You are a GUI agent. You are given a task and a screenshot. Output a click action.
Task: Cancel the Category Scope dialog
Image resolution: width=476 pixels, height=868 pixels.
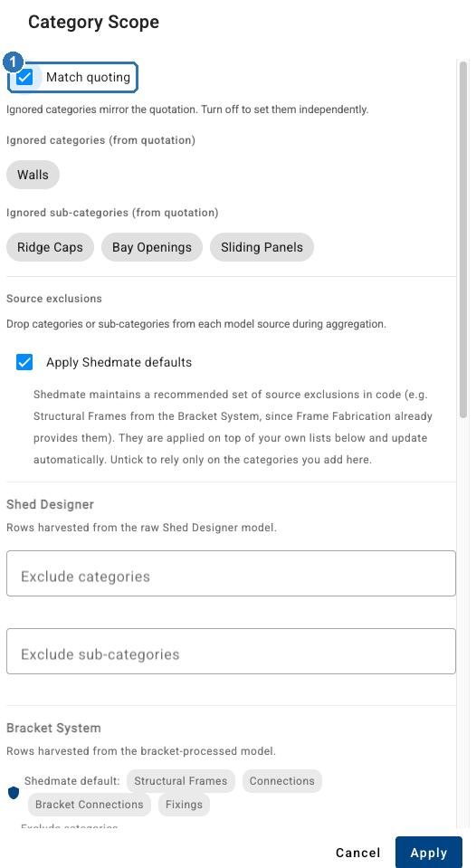[358, 853]
